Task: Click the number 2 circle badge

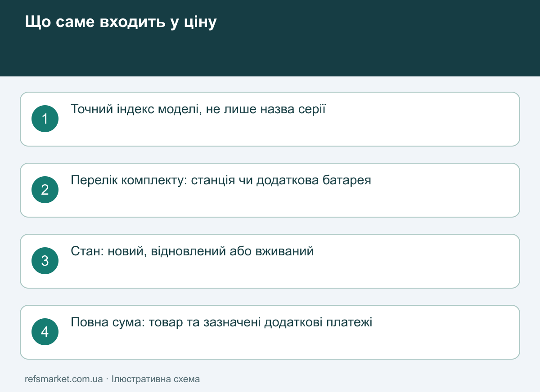Action: coord(45,190)
